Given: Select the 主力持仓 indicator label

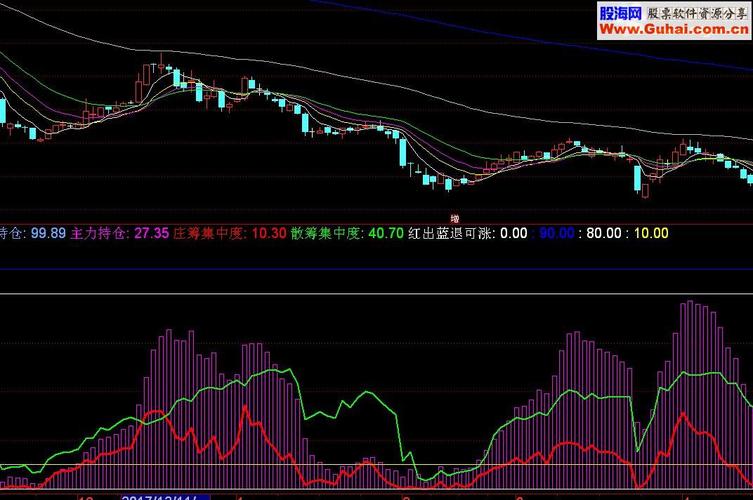Looking at the screenshot, I should coord(99,233).
